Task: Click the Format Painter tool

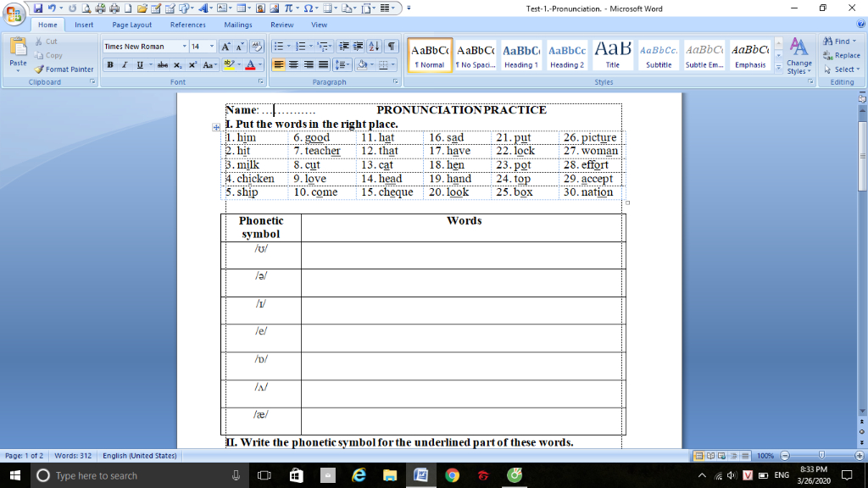Action: tap(64, 69)
